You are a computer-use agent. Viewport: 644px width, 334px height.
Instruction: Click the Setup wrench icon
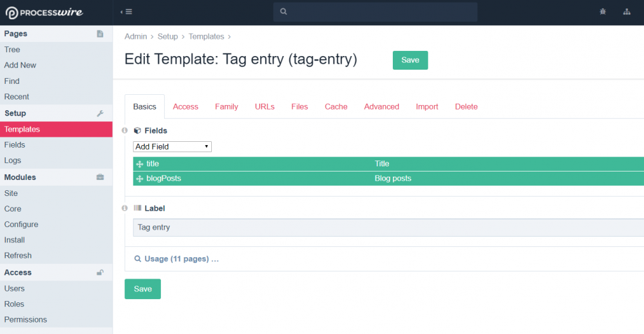pyautogui.click(x=100, y=113)
